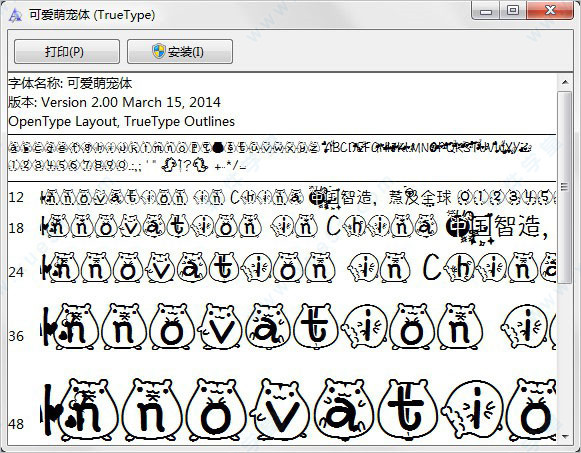Click the Version 2.00 March 15, 2014 line

point(114,102)
